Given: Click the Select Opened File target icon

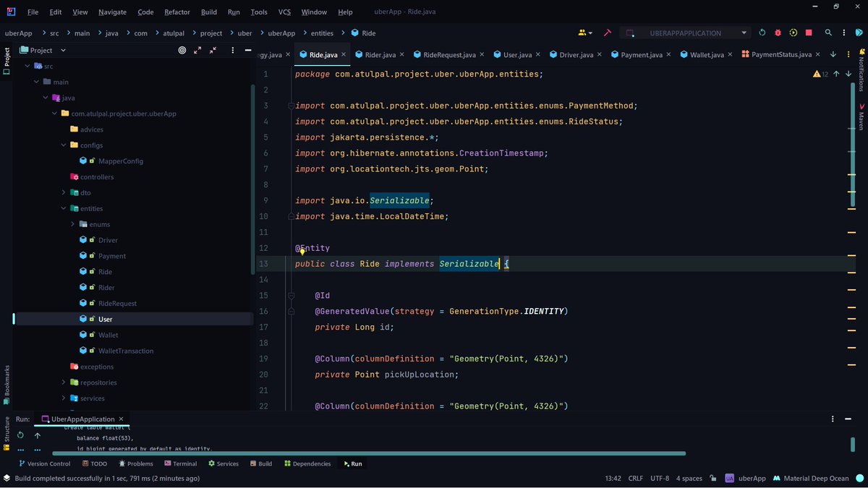Looking at the screenshot, I should coord(182,50).
